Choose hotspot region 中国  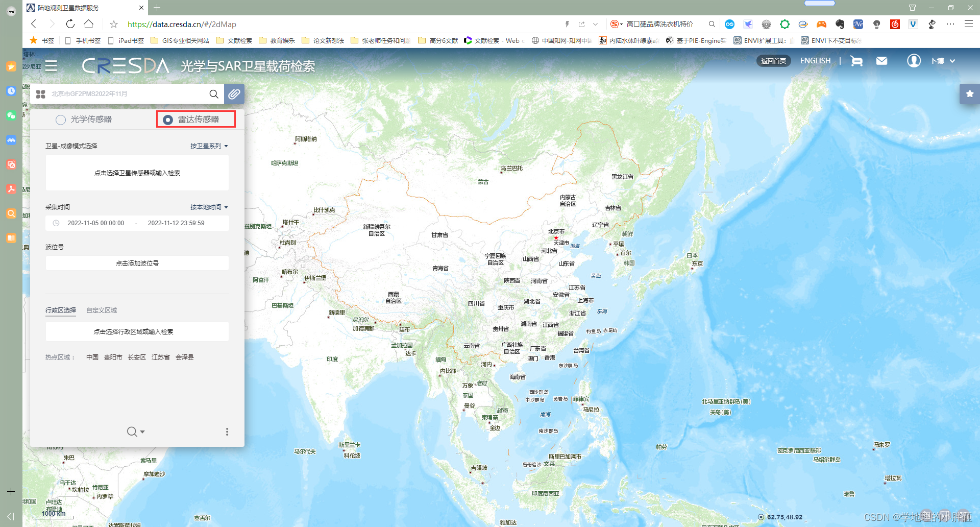coord(92,357)
